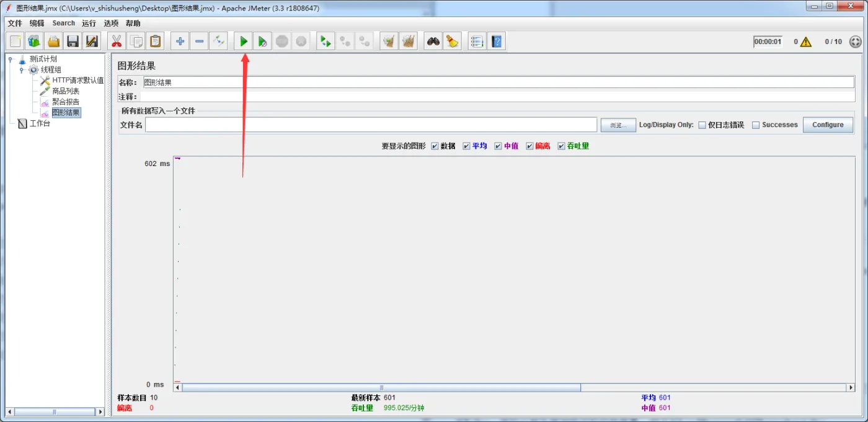Expand all nodes with plus icon
The image size is (868, 422).
[180, 42]
